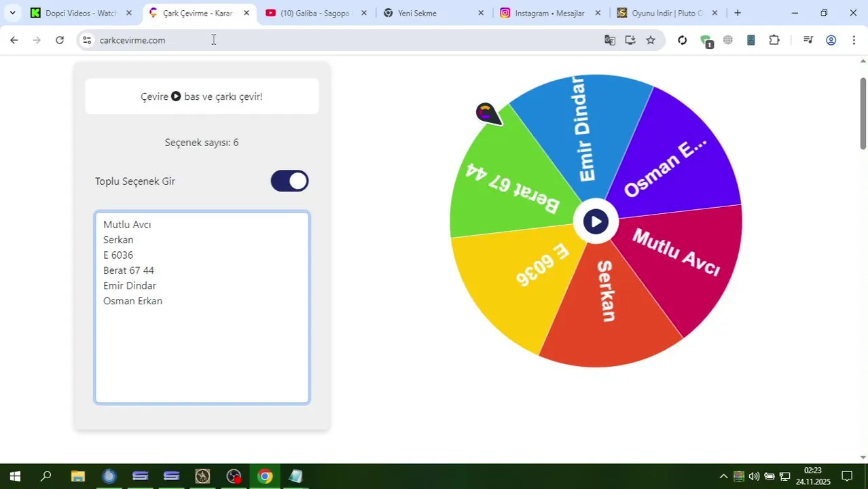868x489 pixels.
Task: Close the Instagram Mesajlar tab
Action: pos(598,13)
